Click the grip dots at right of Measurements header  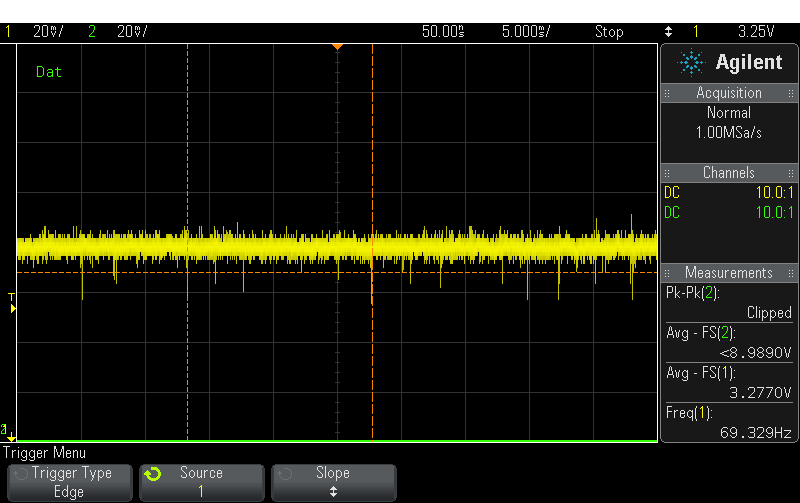tap(791, 273)
